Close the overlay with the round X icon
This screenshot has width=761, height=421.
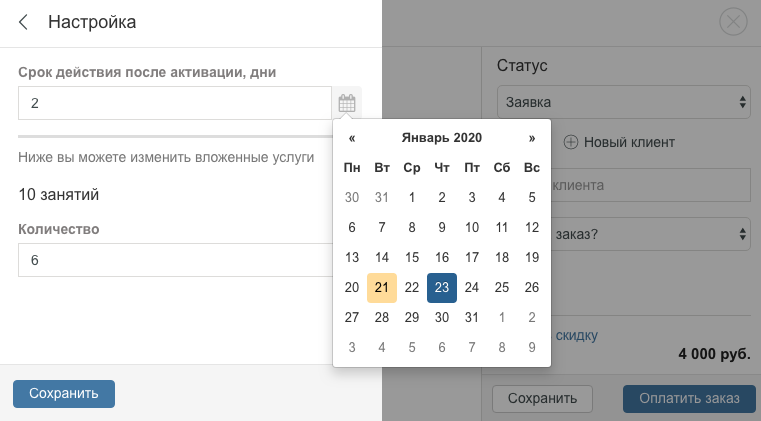[733, 22]
